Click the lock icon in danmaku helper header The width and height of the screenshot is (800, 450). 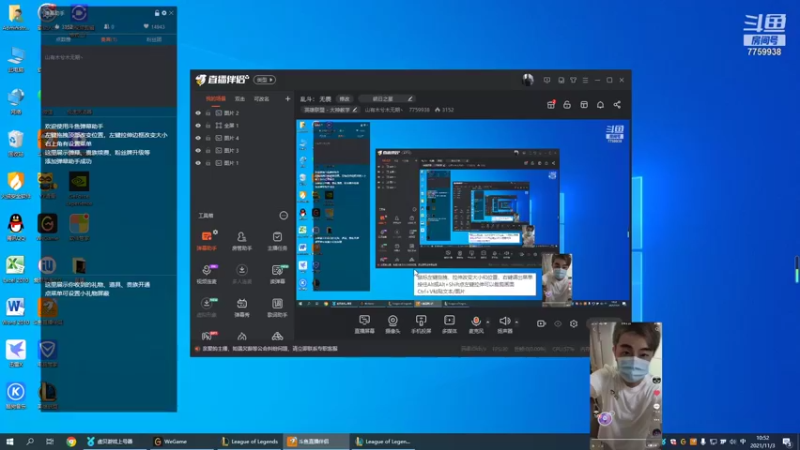pyautogui.click(x=157, y=13)
